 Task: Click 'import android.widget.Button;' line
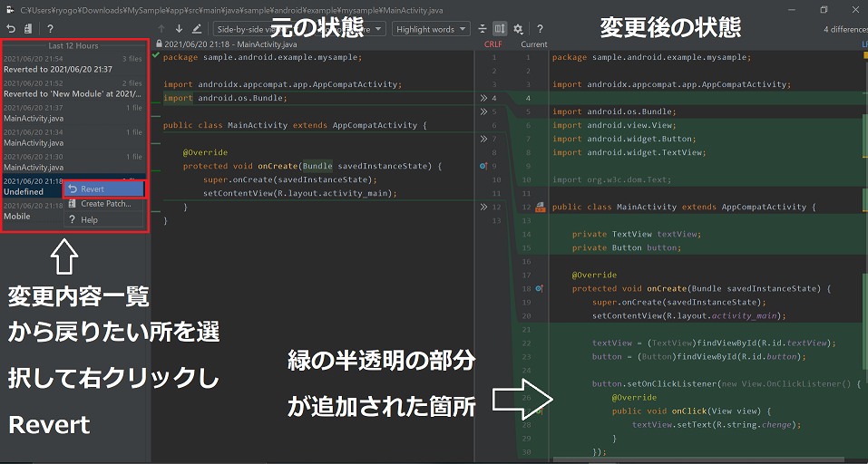pyautogui.click(x=624, y=139)
